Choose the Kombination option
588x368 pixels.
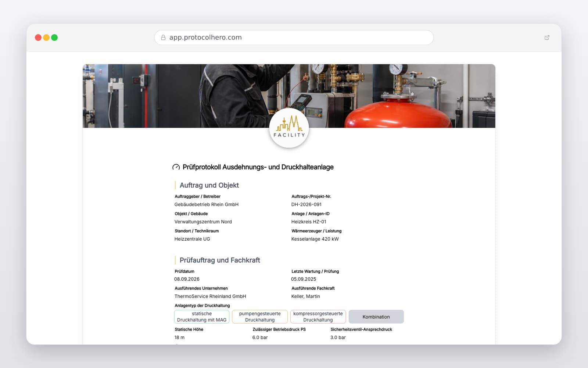point(376,317)
